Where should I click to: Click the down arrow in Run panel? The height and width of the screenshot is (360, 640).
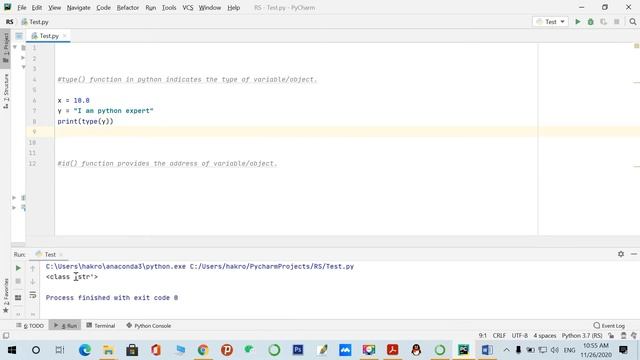[x=33, y=281]
